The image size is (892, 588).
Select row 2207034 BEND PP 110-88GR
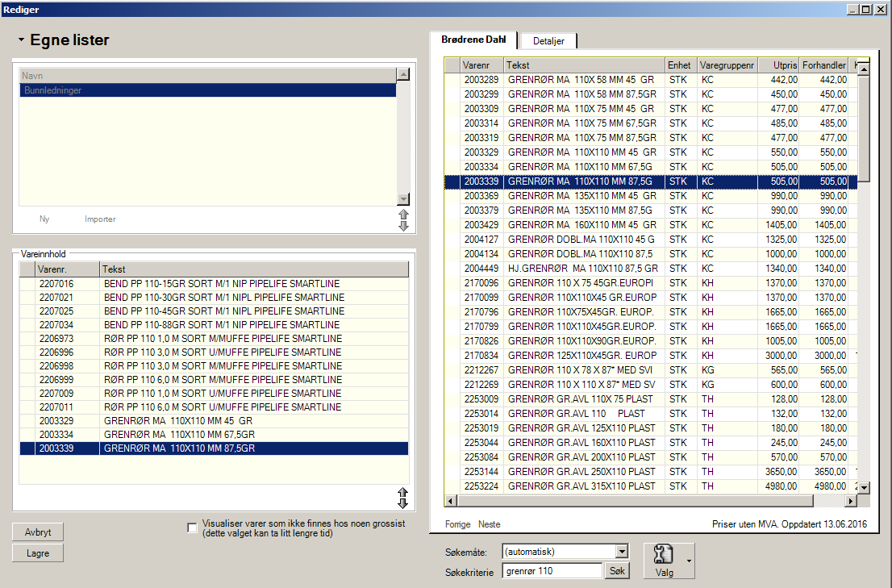pyautogui.click(x=214, y=325)
